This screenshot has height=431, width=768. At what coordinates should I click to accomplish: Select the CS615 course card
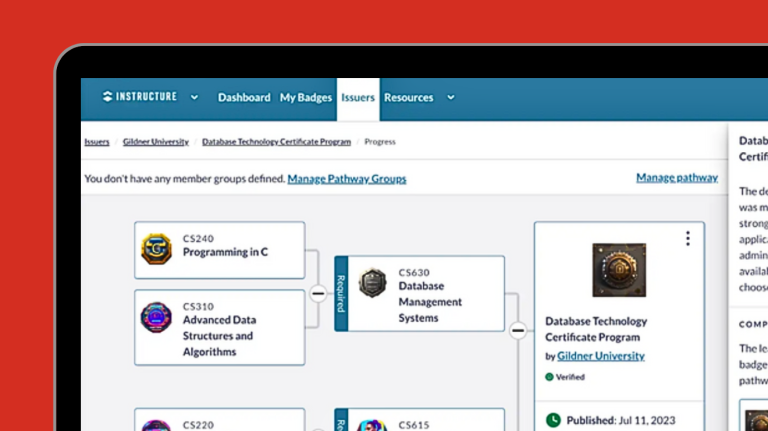[419, 420]
